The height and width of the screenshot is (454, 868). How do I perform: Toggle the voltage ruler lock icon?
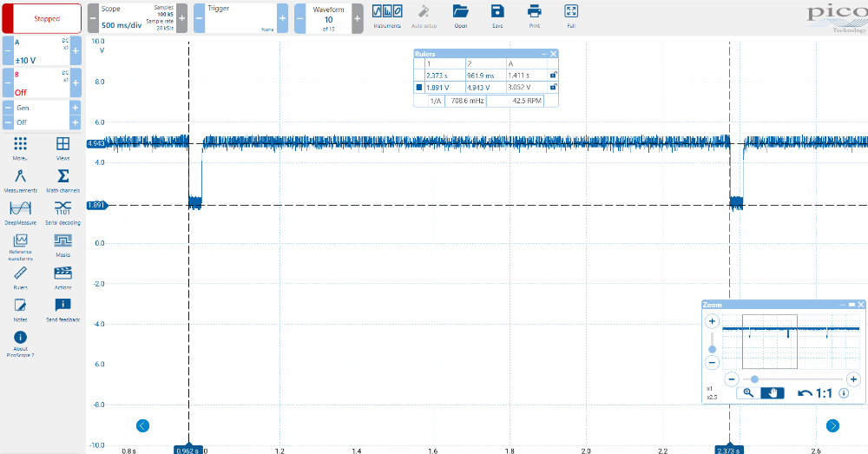[x=553, y=88]
